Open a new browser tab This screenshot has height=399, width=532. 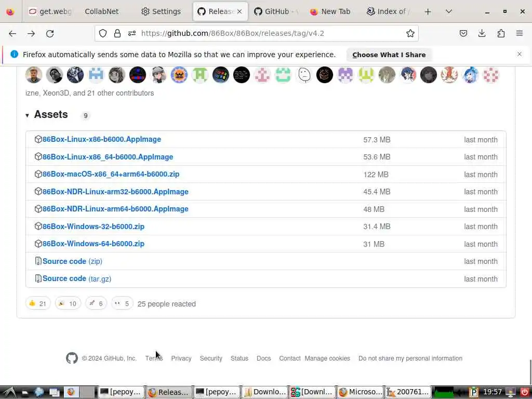(428, 11)
